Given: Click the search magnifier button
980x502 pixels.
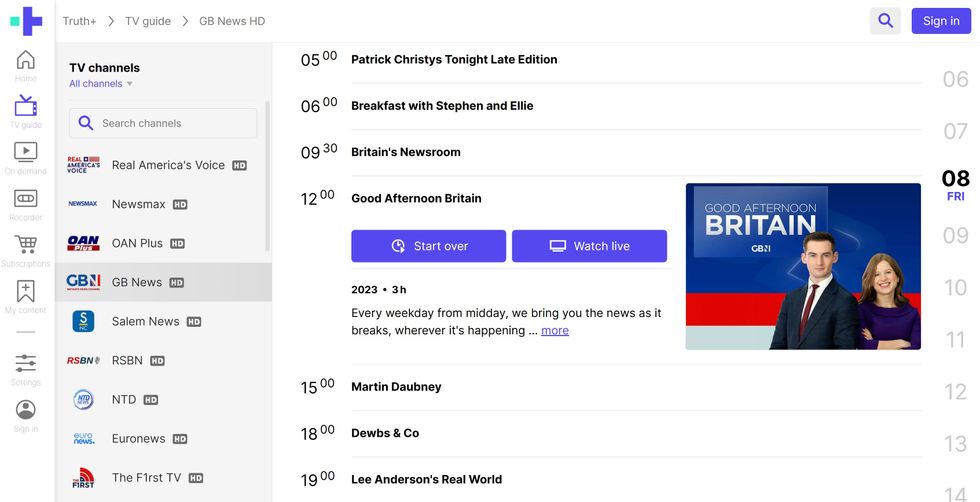Looking at the screenshot, I should 885,21.
